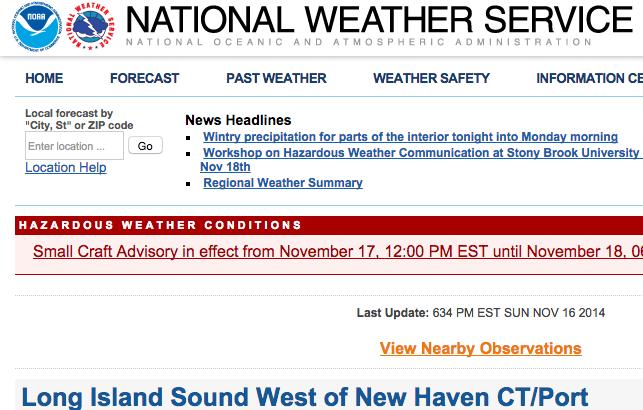643x410 pixels.
Task: Open the Small Craft Advisory alert link
Action: pyautogui.click(x=338, y=252)
